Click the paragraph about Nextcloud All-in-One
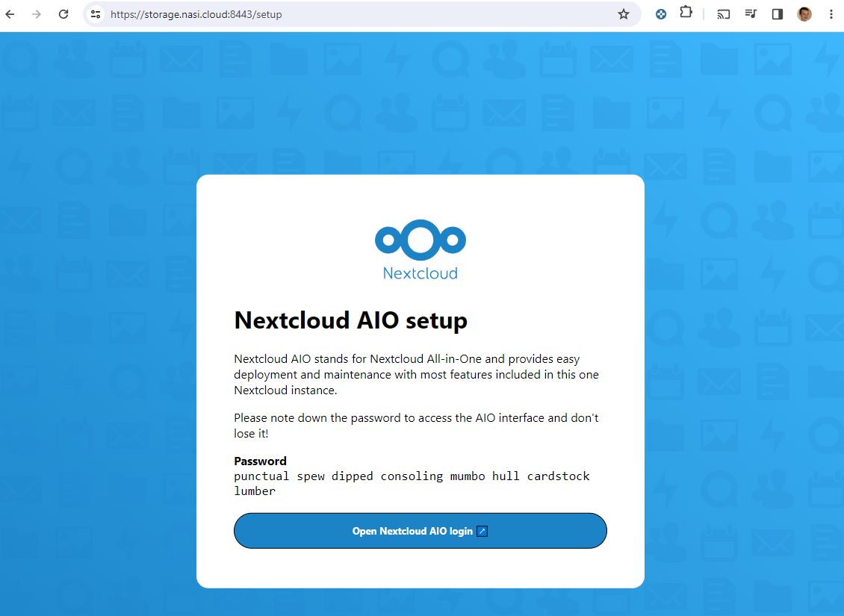This screenshot has height=616, width=844. click(x=416, y=374)
